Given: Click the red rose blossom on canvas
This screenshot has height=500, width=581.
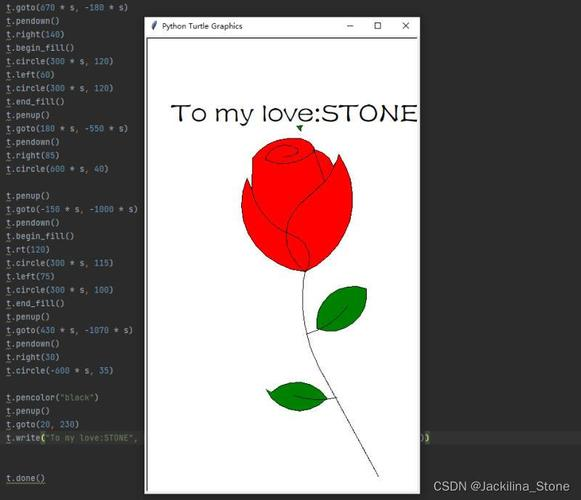Looking at the screenshot, I should click(x=297, y=204).
